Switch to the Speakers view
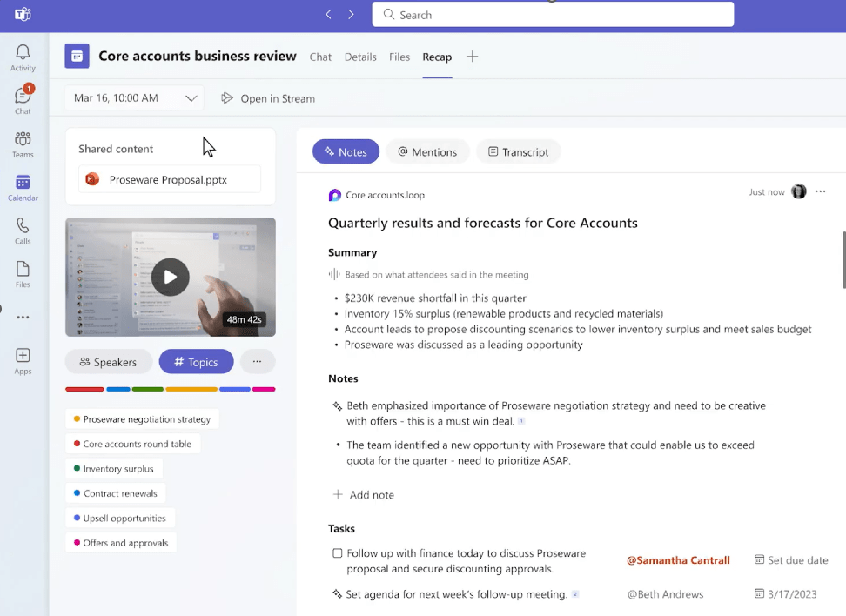This screenshot has height=616, width=846. pos(108,362)
